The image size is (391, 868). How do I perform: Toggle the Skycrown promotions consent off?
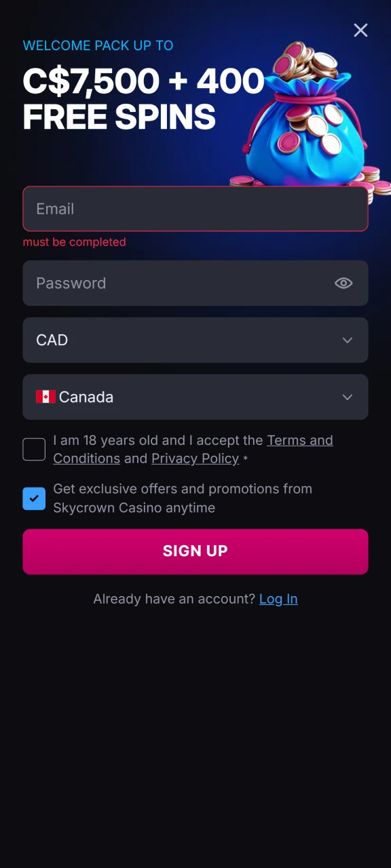(34, 498)
